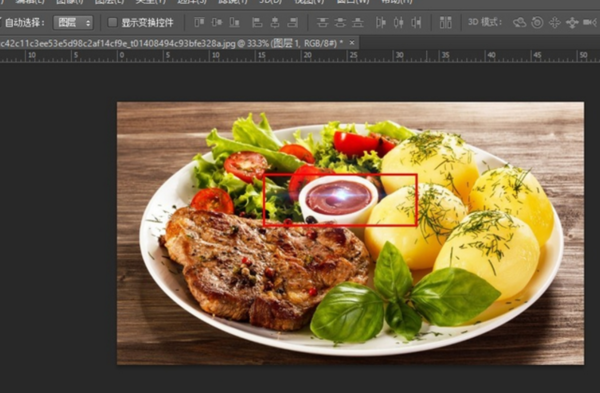Distribute layers by bottom edges
This screenshot has width=600, height=393.
(x=358, y=23)
